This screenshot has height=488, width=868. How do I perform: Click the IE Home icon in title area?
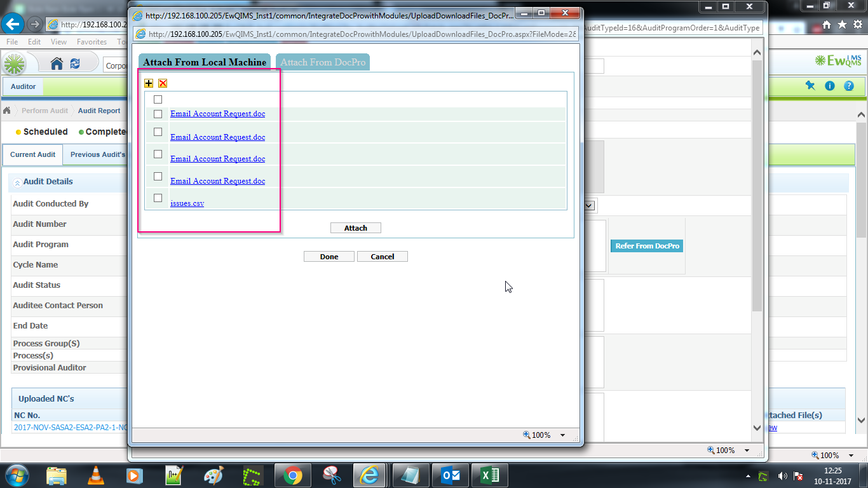(827, 24)
